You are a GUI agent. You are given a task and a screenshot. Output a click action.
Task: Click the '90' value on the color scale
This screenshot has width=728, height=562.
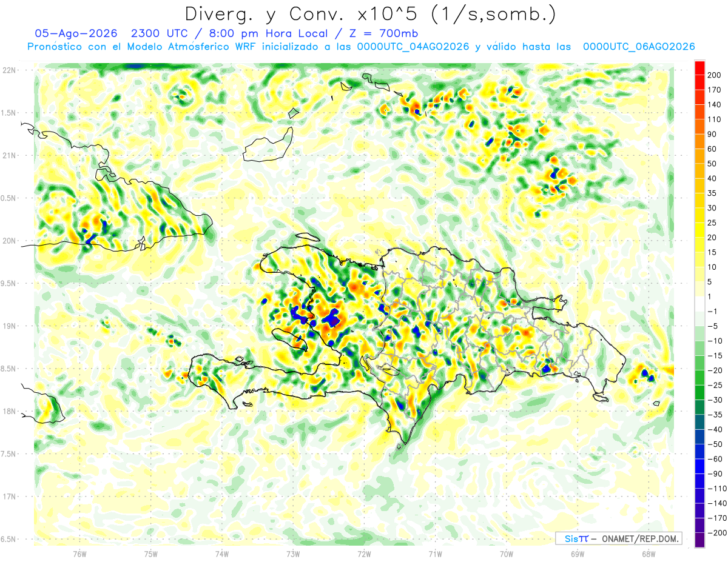point(712,134)
